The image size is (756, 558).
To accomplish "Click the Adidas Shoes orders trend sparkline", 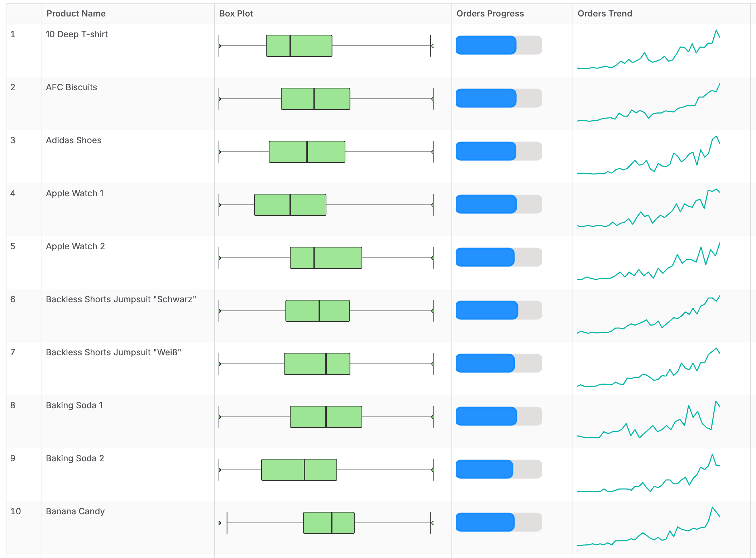I will pyautogui.click(x=649, y=155).
